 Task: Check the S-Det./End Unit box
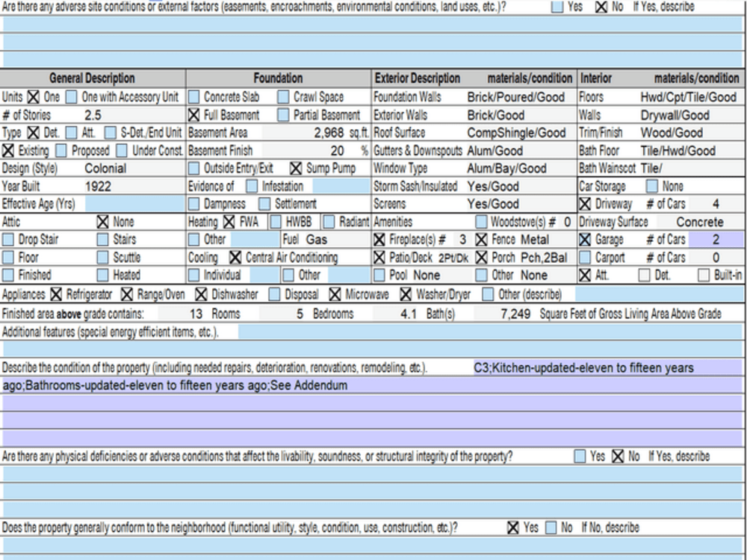coord(110,133)
